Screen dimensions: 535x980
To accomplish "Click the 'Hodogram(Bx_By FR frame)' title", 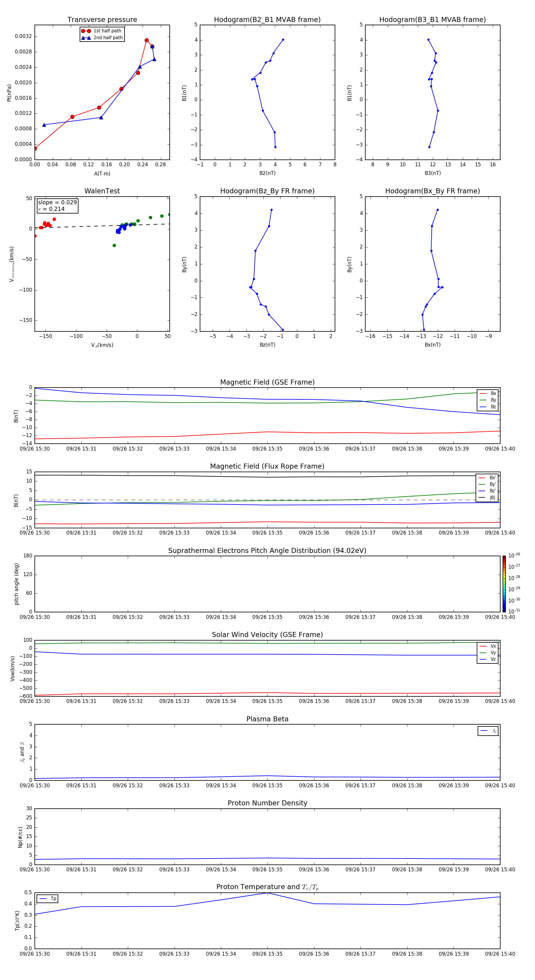I will point(432,191).
